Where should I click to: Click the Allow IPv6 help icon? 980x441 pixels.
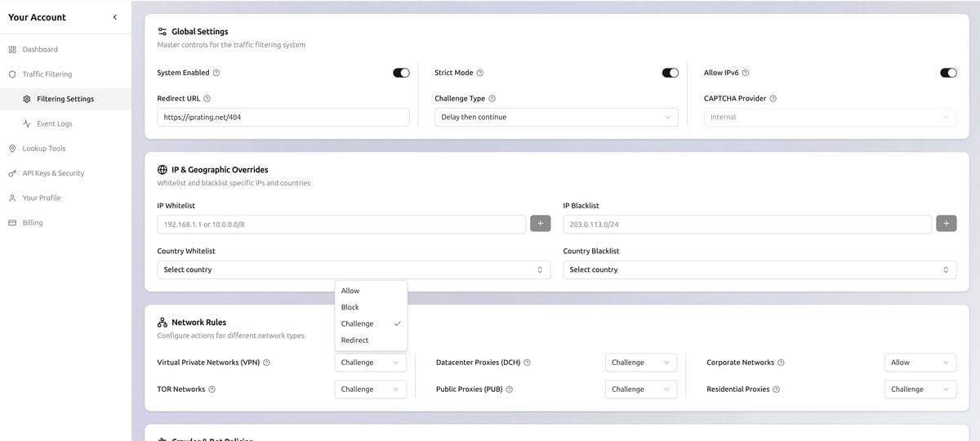pos(746,73)
